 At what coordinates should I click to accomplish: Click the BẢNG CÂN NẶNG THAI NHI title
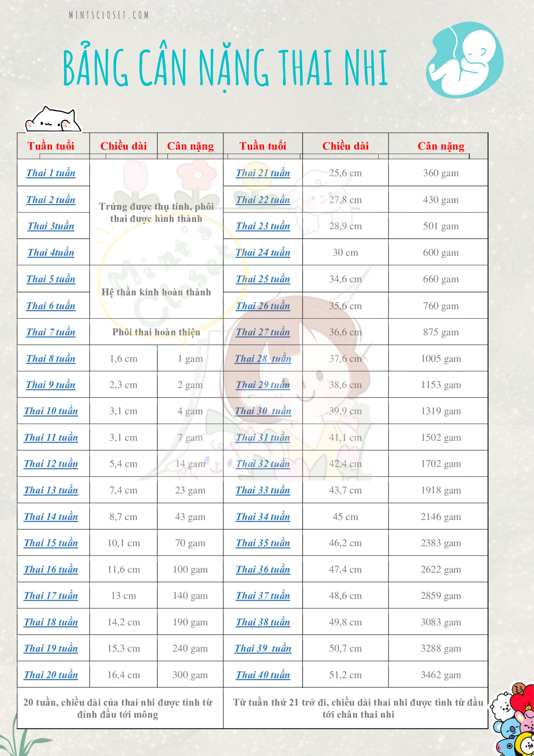coord(225,66)
